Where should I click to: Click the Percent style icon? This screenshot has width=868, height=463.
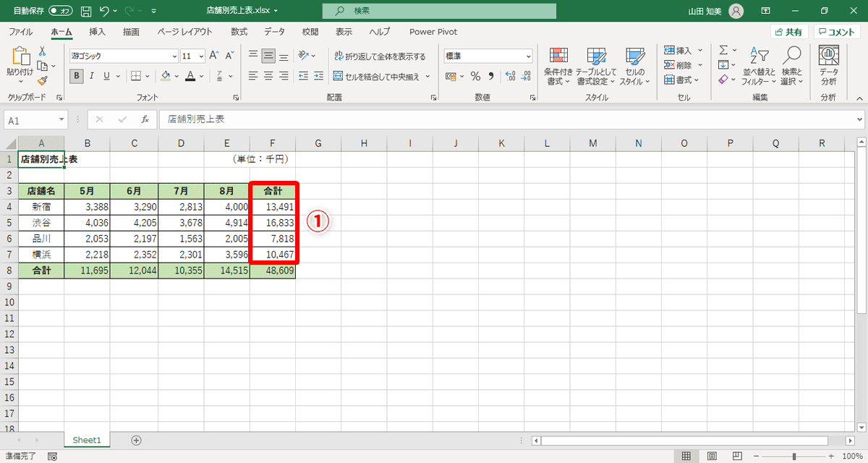475,76
